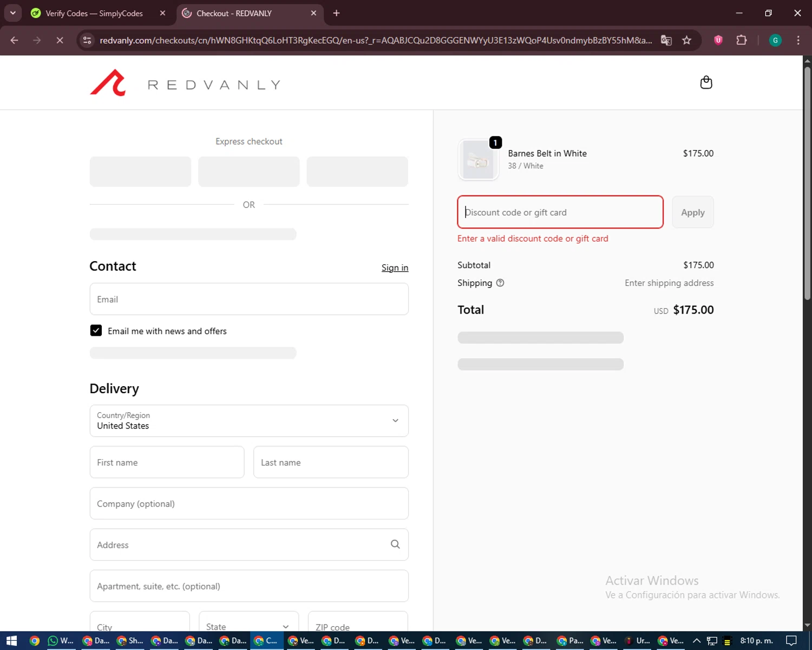Click the Address field

pos(249,544)
